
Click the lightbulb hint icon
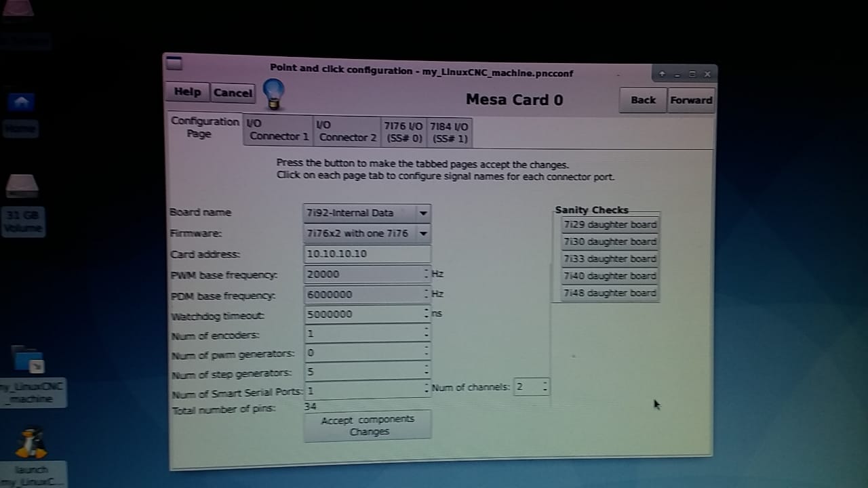(x=273, y=94)
